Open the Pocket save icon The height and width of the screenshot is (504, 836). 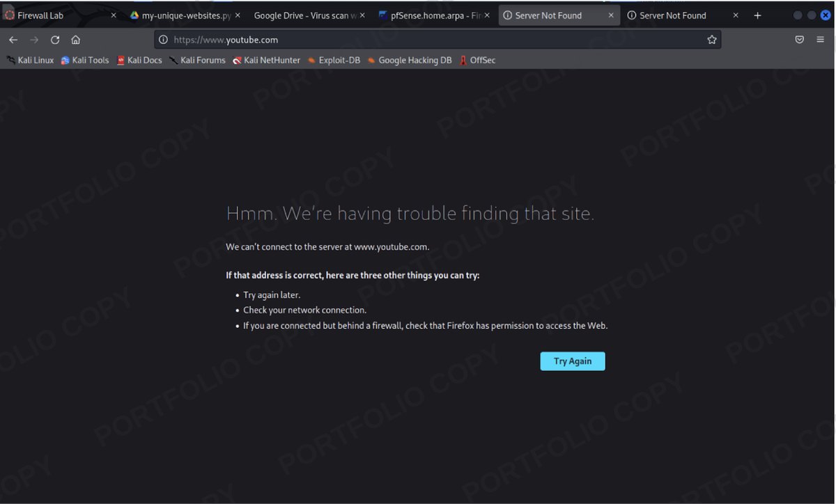click(x=800, y=40)
